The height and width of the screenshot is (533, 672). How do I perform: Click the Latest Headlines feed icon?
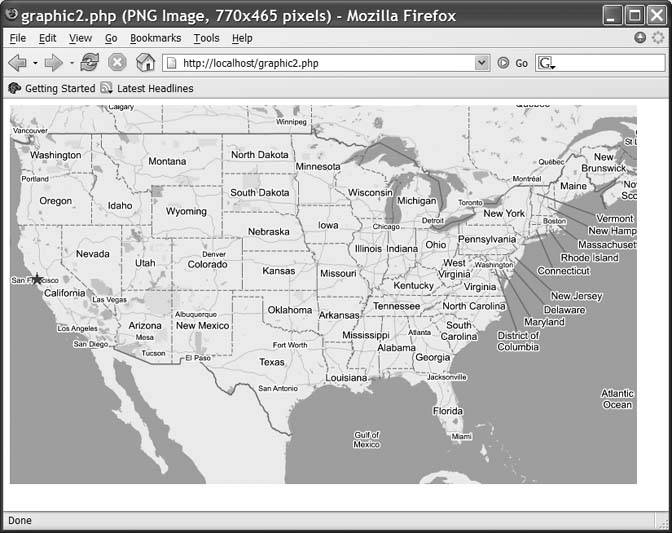click(x=107, y=88)
